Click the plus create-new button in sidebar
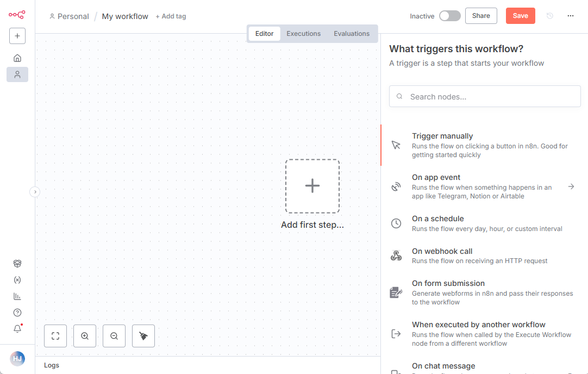The image size is (588, 374). [17, 36]
